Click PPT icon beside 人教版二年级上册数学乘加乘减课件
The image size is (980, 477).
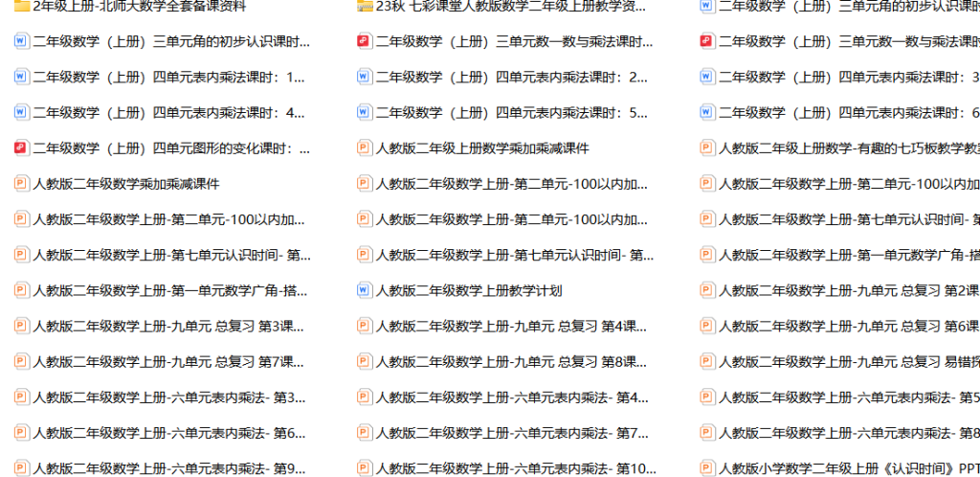365,148
